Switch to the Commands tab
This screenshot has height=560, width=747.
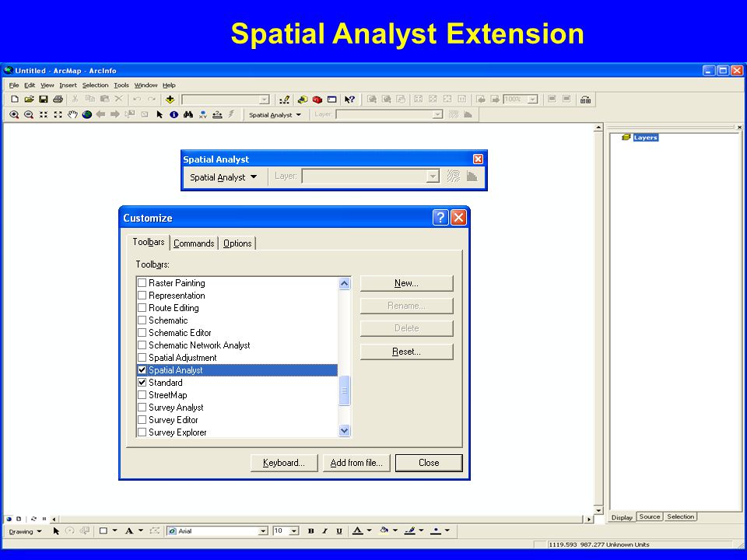coord(194,243)
